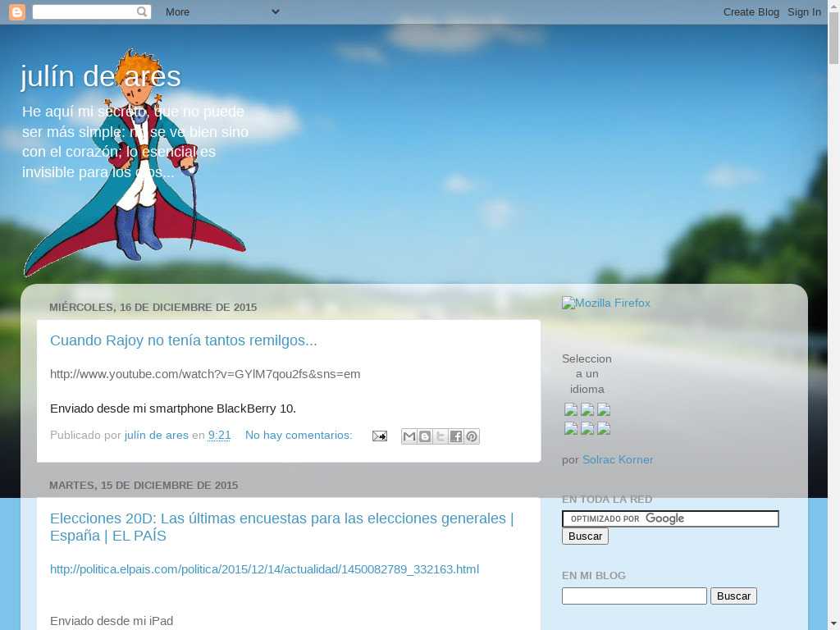Click the Create Blog link

(751, 11)
